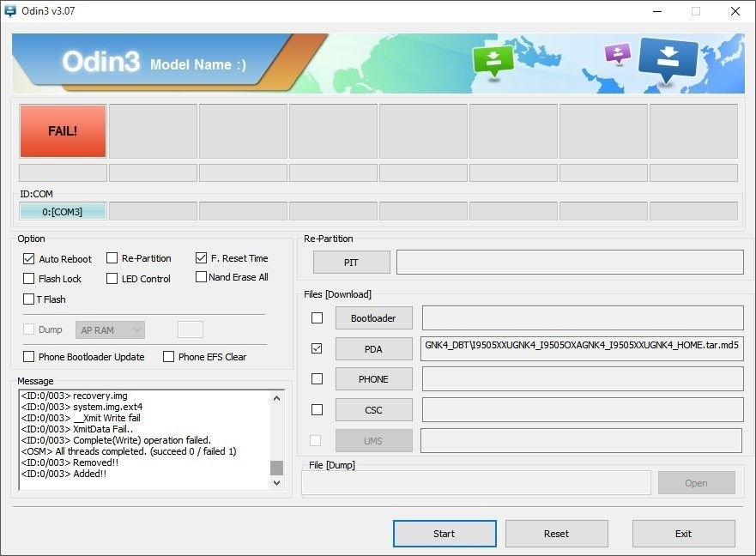
Task: Click the 'All threads completed' log line
Action: (x=128, y=451)
